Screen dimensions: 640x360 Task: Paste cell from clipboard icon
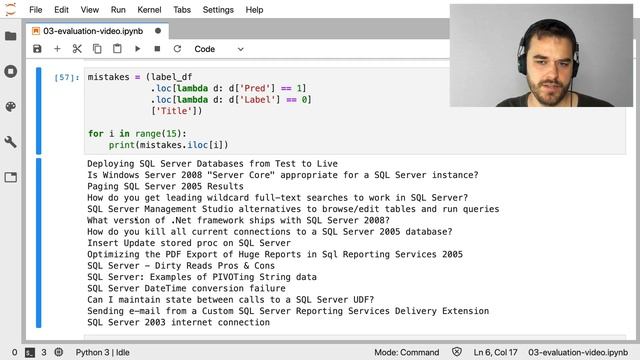pos(117,49)
